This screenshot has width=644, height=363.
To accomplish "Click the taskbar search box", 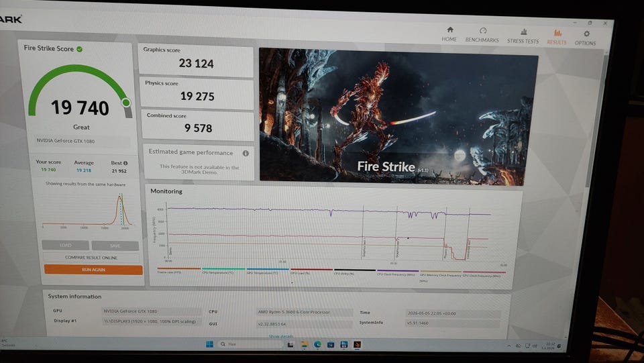I will click(250, 344).
